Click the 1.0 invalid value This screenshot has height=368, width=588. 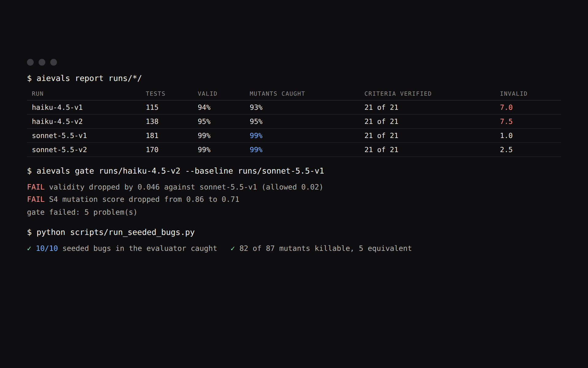pyautogui.click(x=506, y=136)
